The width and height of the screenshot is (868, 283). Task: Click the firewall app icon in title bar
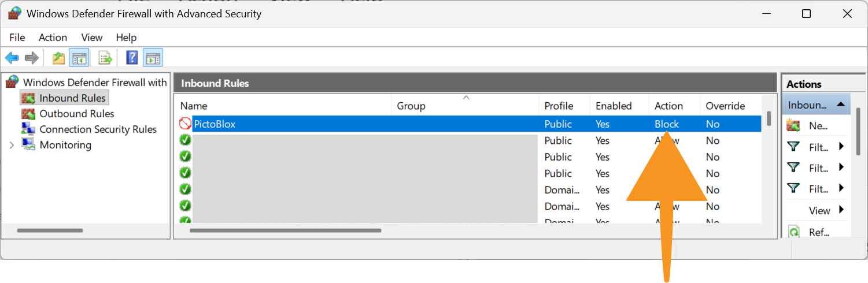(14, 13)
